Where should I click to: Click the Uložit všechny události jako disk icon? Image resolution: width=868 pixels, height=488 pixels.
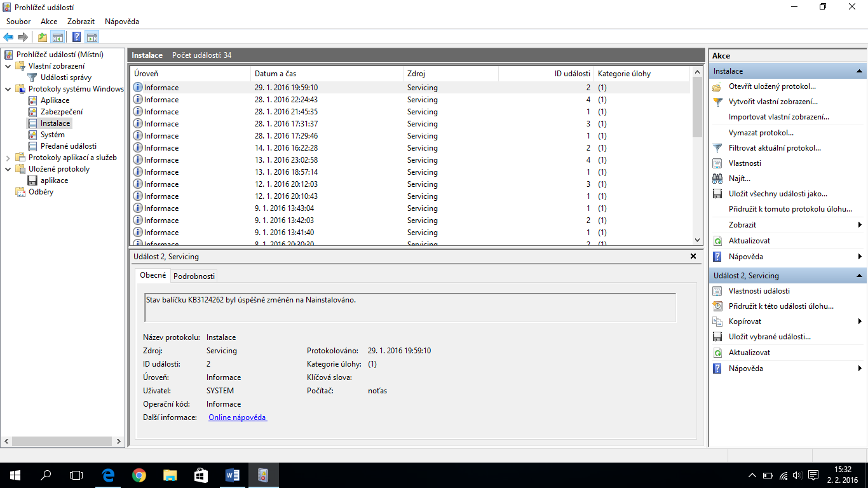point(717,194)
